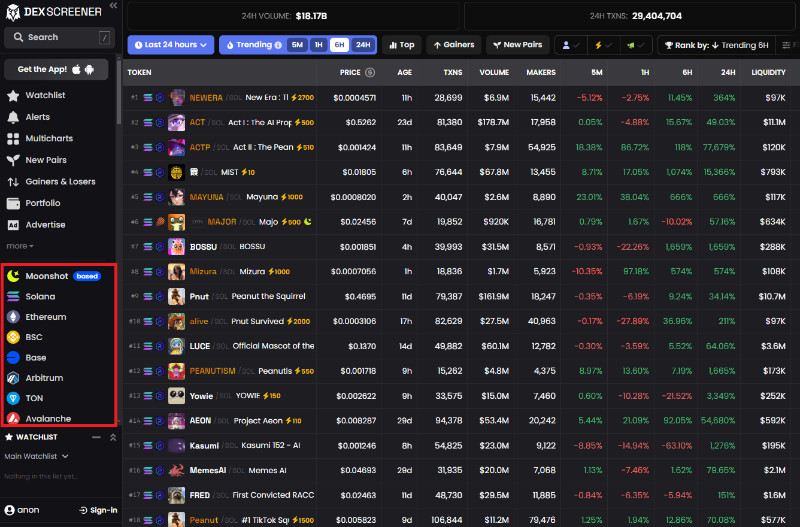Sort by the LIQUIDITY column header

768,72
